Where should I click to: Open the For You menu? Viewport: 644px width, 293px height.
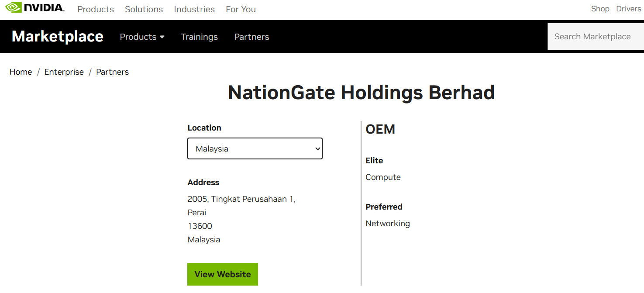click(x=241, y=9)
